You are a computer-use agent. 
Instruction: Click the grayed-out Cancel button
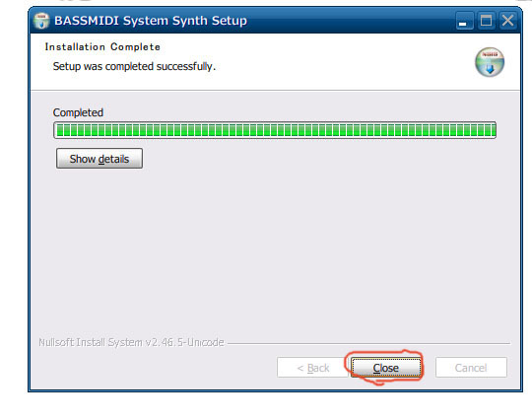[471, 368]
